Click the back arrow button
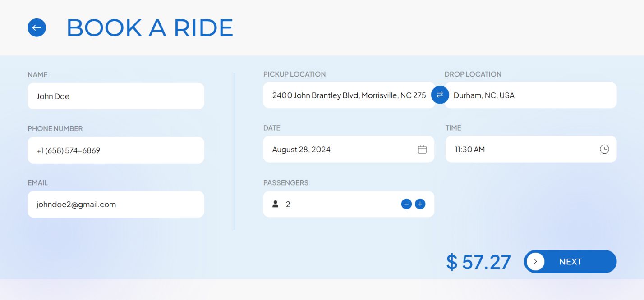This screenshot has height=300, width=644. pyautogui.click(x=37, y=27)
